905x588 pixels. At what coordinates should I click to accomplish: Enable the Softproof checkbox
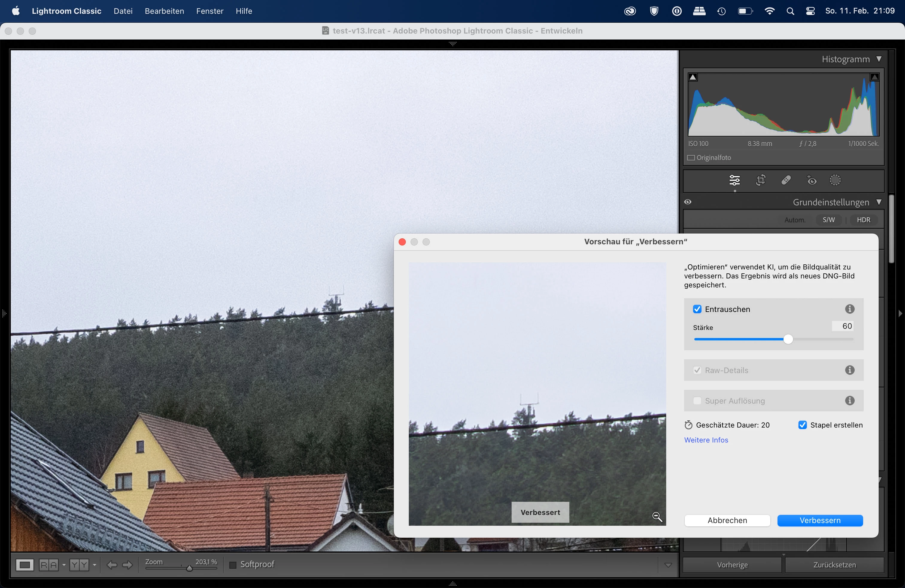click(x=233, y=565)
